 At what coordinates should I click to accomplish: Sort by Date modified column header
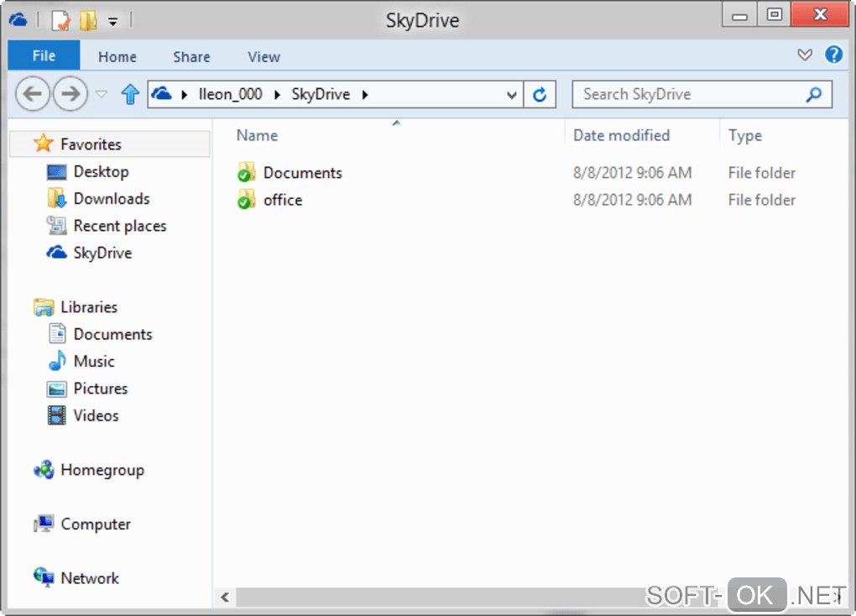tap(621, 135)
